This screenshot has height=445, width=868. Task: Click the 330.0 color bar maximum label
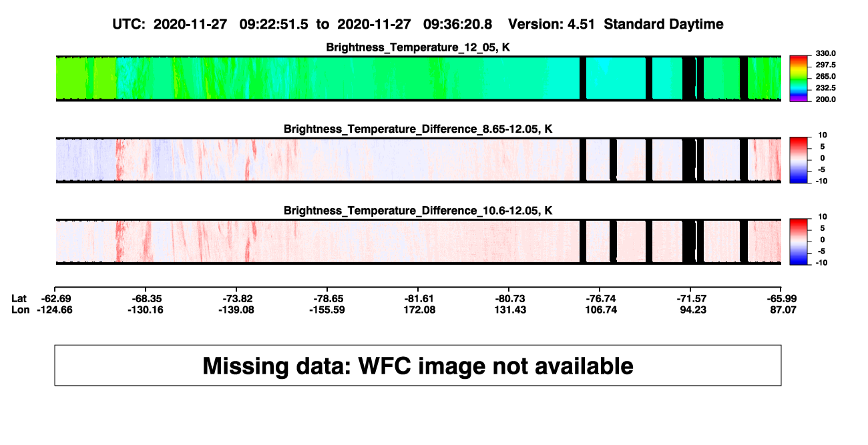coord(826,53)
